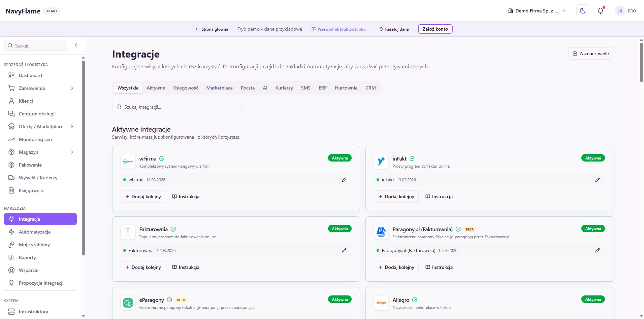Focus the sidebar Szukaj search field
Screen dimensions: 644x319
36,45
